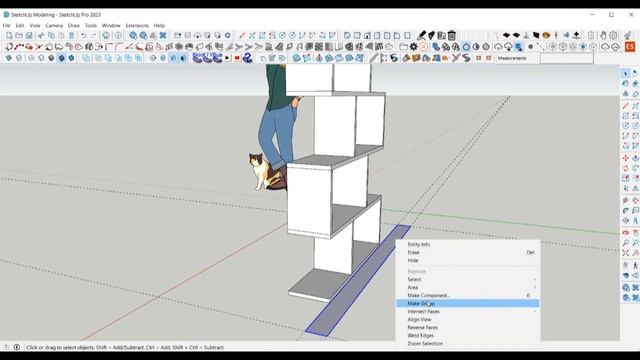Image resolution: width=640 pixels, height=360 pixels.
Task: Choose Hide in context menu
Action: tap(468, 260)
